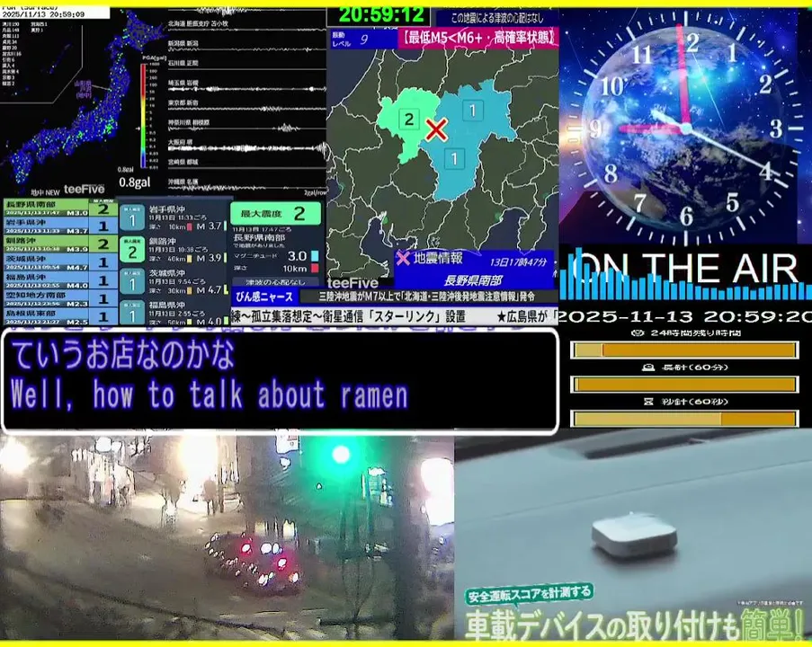Image resolution: width=812 pixels, height=647 pixels.
Task: Click the 長針(60分) progress bar
Action: (684, 384)
